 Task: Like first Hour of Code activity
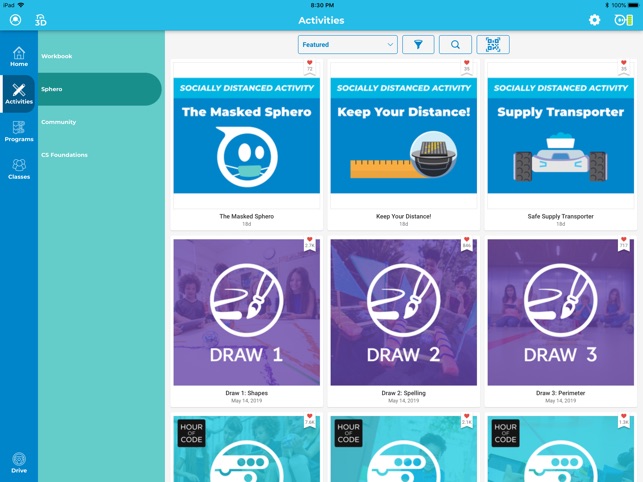click(310, 420)
